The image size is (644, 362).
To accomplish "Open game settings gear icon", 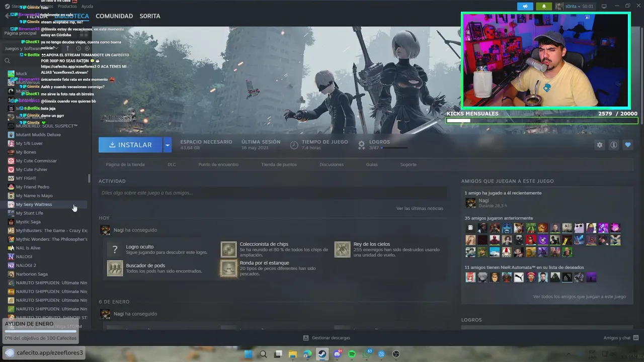I will pos(599,145).
